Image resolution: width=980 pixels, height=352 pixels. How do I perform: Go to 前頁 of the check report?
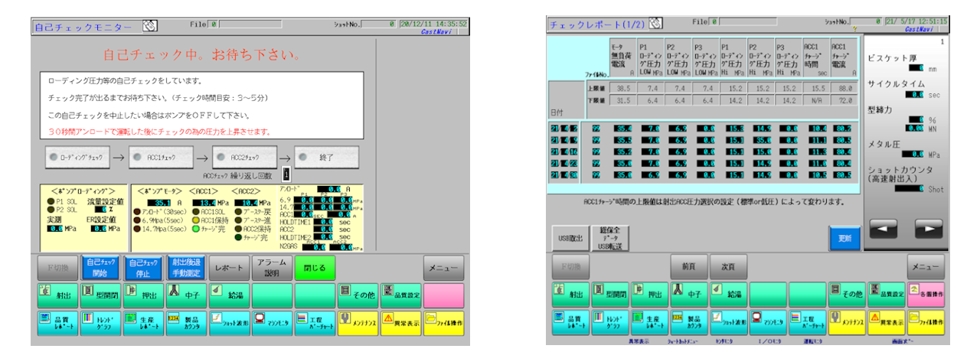[x=688, y=266]
